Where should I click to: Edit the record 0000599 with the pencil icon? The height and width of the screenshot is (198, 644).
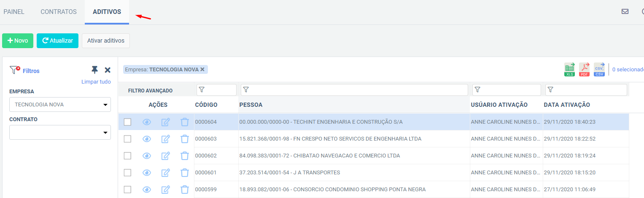[166, 190]
